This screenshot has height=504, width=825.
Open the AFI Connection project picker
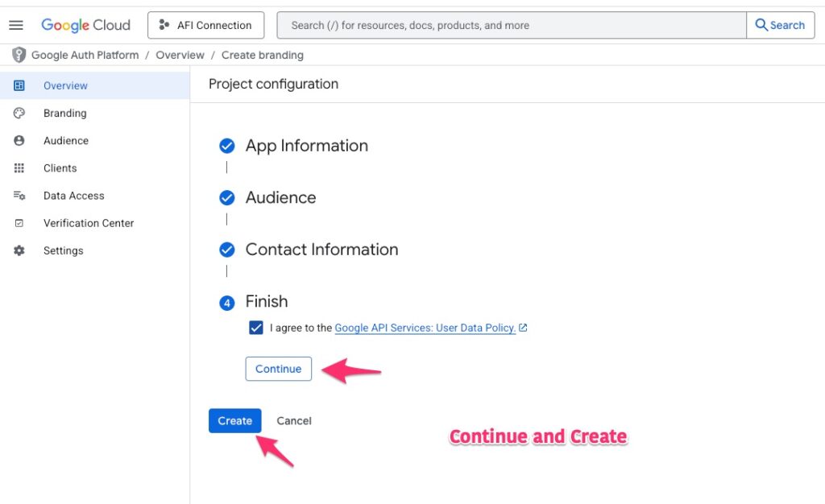click(206, 25)
